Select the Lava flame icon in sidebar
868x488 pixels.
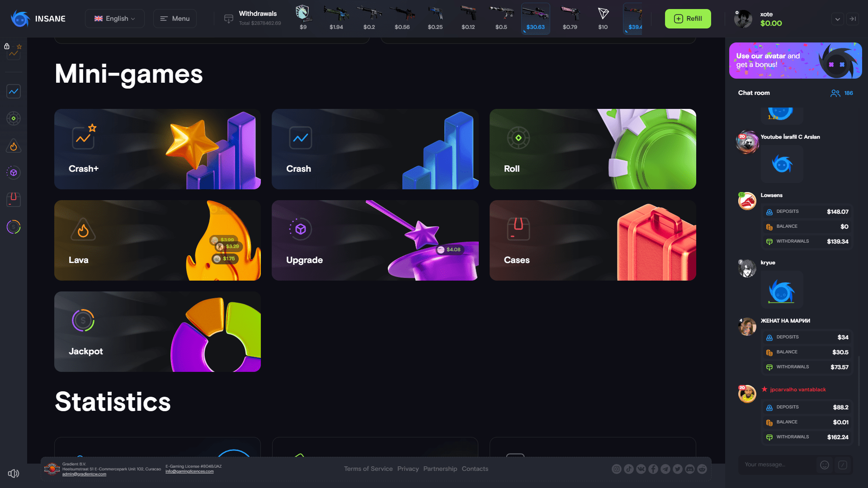[13, 146]
